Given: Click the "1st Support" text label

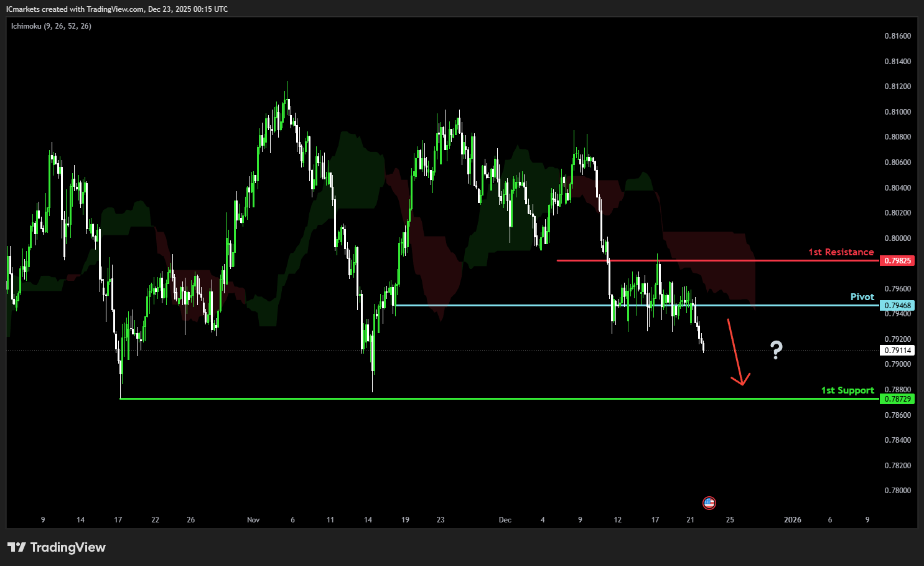Looking at the screenshot, I should point(847,390).
